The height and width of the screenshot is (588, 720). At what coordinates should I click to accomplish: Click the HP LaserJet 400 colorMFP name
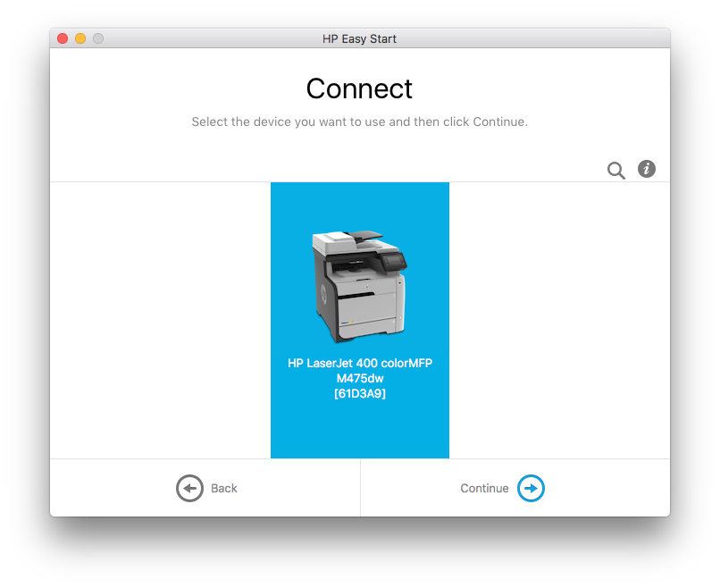point(360,371)
